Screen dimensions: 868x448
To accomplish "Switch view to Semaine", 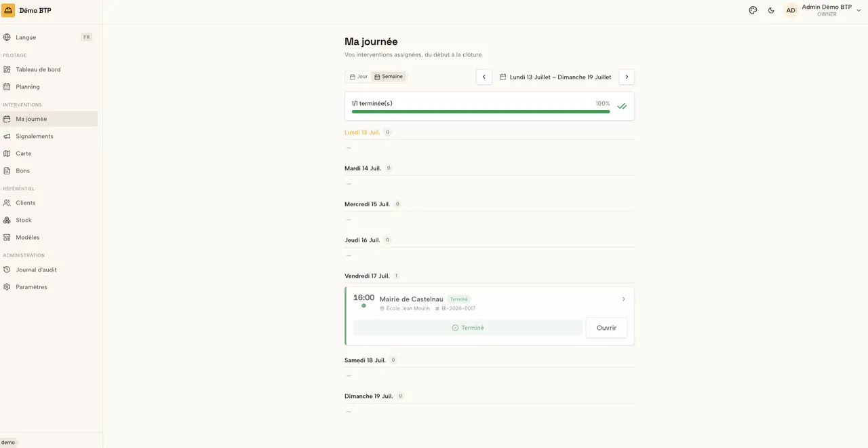I will pyautogui.click(x=389, y=77).
